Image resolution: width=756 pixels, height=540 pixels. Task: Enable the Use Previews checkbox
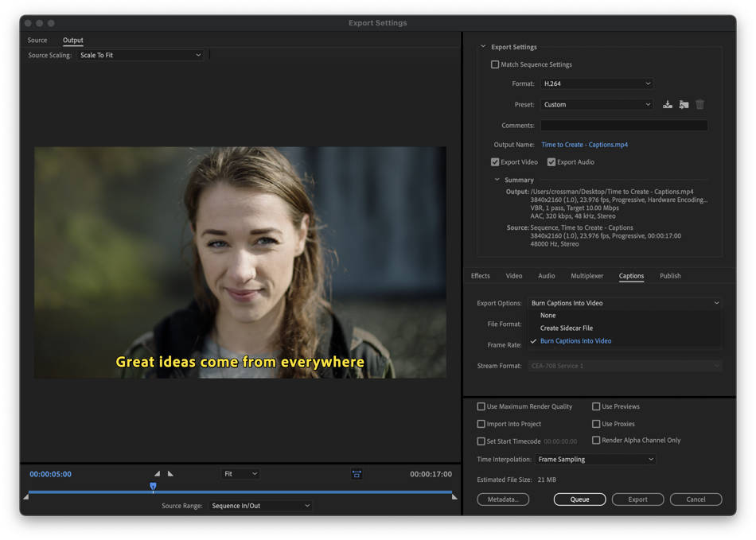coord(596,406)
